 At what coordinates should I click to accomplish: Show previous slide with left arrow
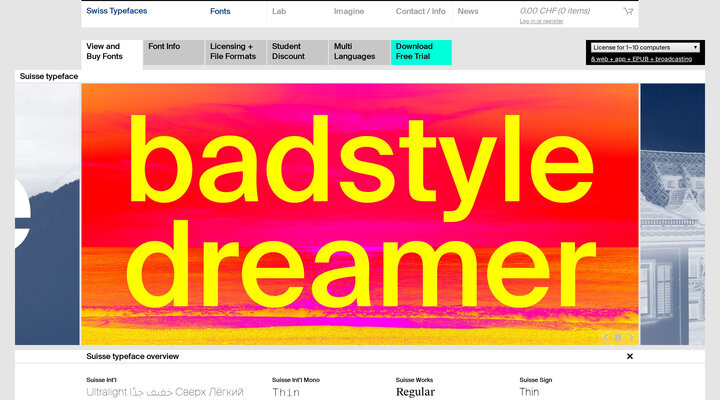tap(606, 338)
